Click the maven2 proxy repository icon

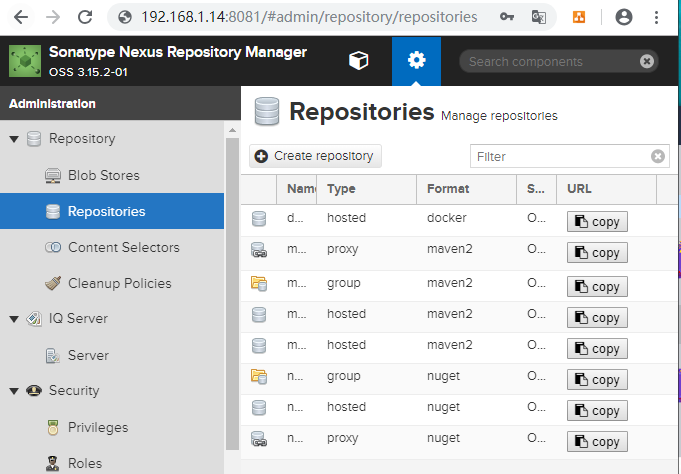tap(259, 250)
